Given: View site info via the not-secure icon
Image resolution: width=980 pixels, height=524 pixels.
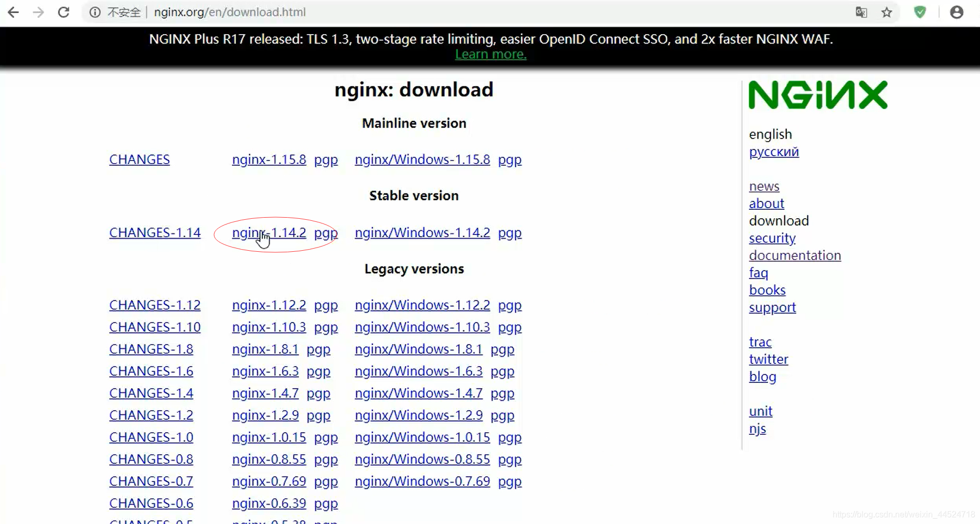Looking at the screenshot, I should pos(95,12).
